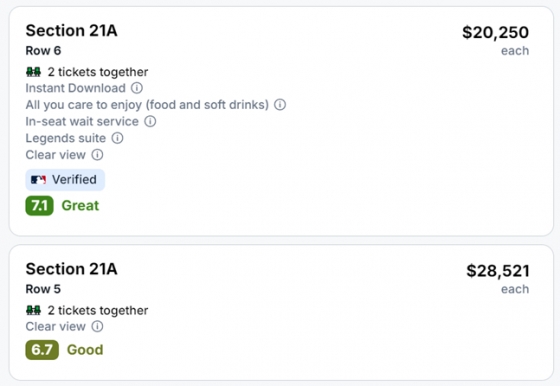This screenshot has height=386, width=560.
Task: Click the 6.7 rating badge
Action: [42, 350]
